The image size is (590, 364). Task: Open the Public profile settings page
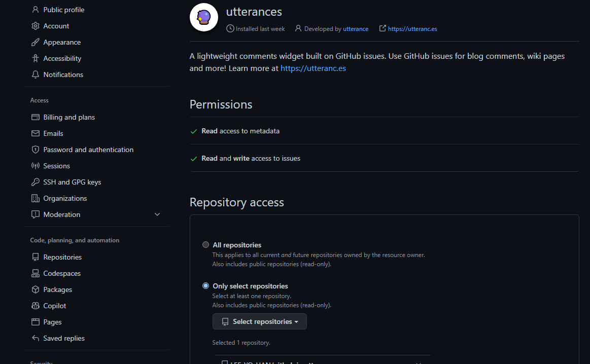click(63, 10)
